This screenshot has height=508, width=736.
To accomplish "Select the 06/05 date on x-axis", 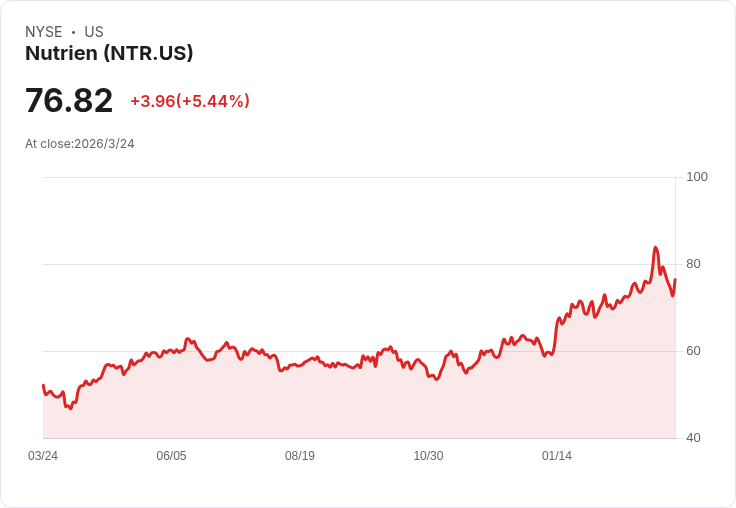I will point(171,456).
